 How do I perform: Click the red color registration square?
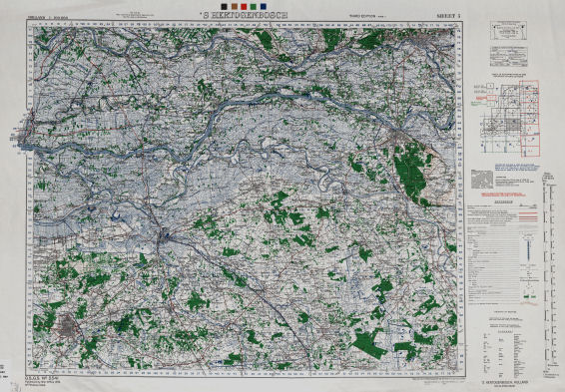coord(244,6)
